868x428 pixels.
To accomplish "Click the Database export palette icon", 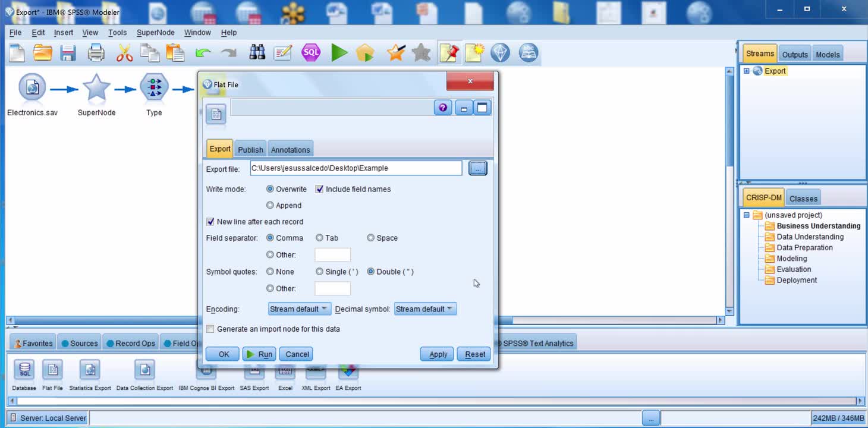I will 24,370.
